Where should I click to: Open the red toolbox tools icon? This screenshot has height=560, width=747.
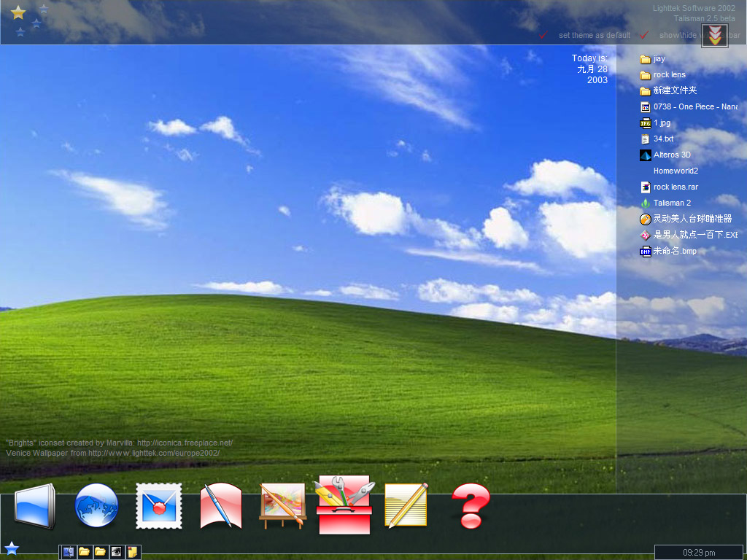[344, 505]
